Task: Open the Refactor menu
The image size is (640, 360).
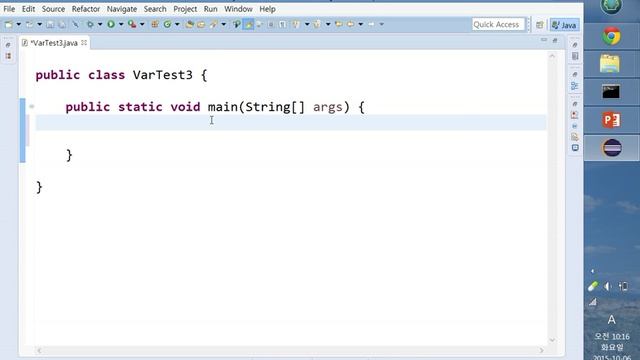Action: click(x=86, y=9)
